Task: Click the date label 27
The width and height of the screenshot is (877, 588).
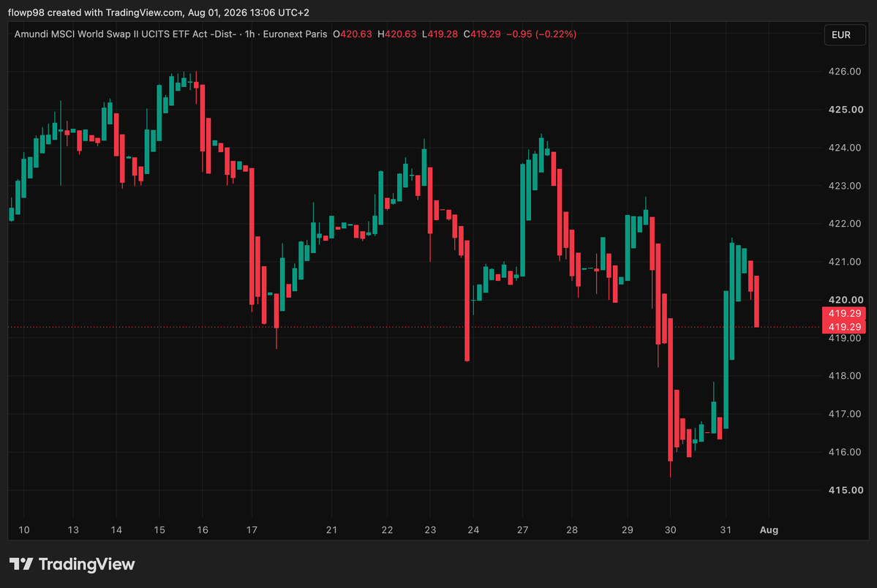Action: pyautogui.click(x=522, y=529)
